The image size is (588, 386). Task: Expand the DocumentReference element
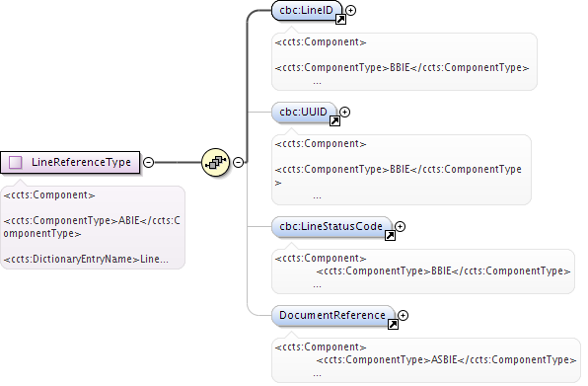pyautogui.click(x=403, y=316)
